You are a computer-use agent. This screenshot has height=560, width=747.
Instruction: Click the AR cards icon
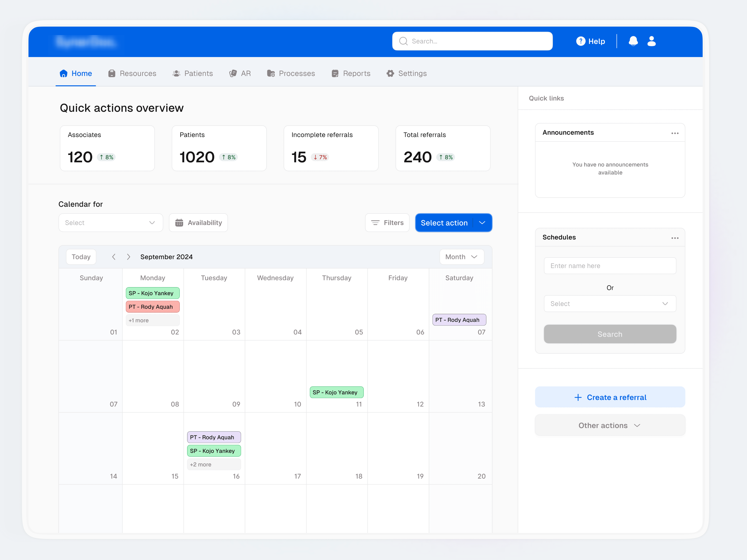tap(233, 74)
